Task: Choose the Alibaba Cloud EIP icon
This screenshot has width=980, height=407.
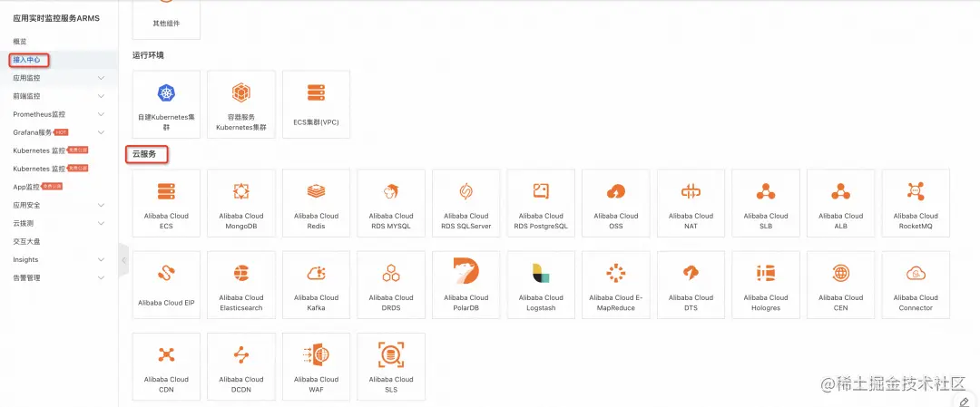Action: 166,274
